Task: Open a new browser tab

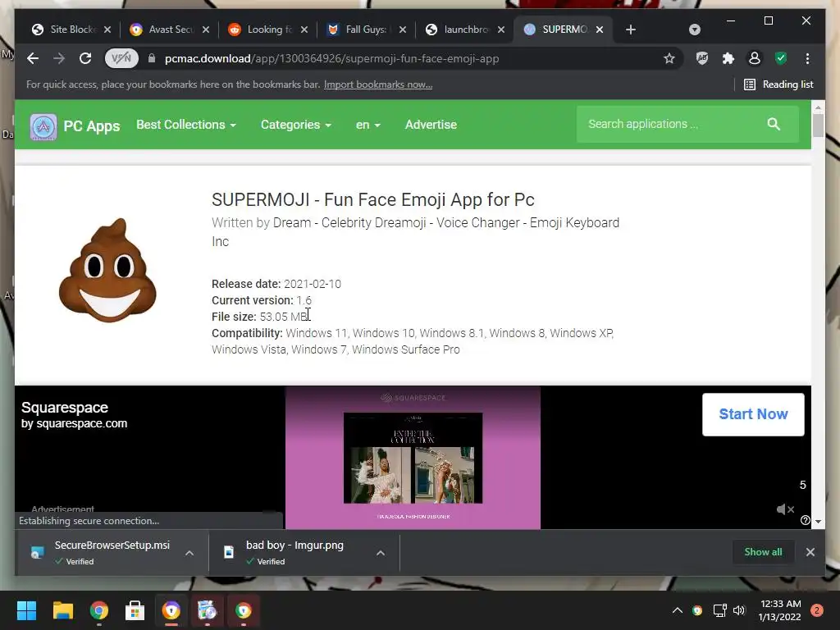Action: tap(631, 30)
